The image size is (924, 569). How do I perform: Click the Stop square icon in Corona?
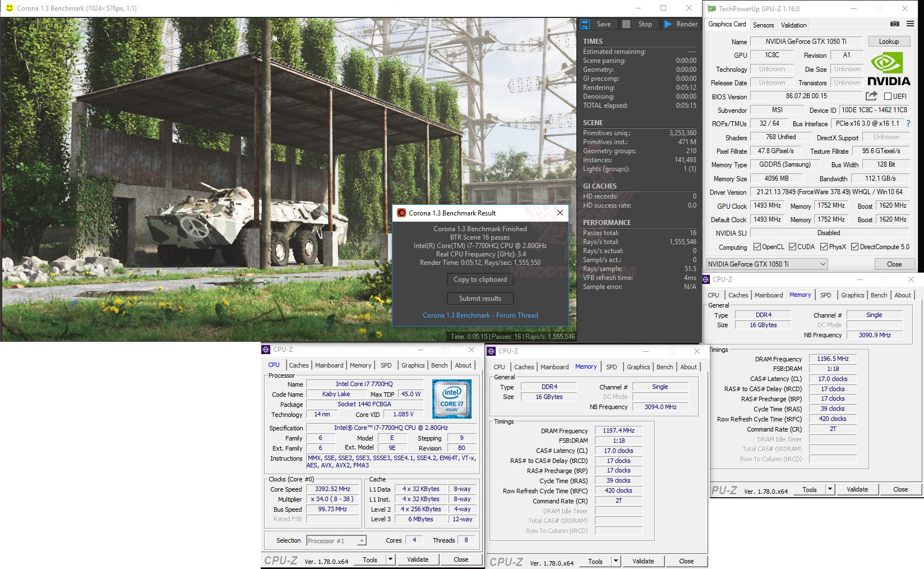(x=626, y=24)
